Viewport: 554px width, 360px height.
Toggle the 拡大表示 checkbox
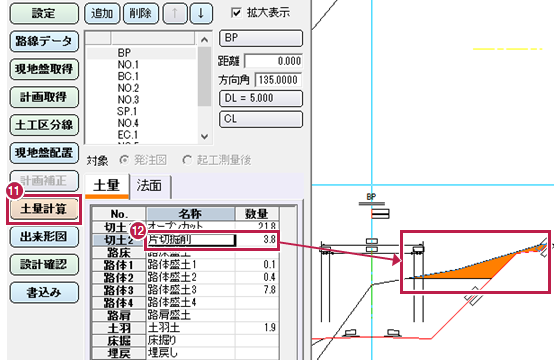[236, 13]
